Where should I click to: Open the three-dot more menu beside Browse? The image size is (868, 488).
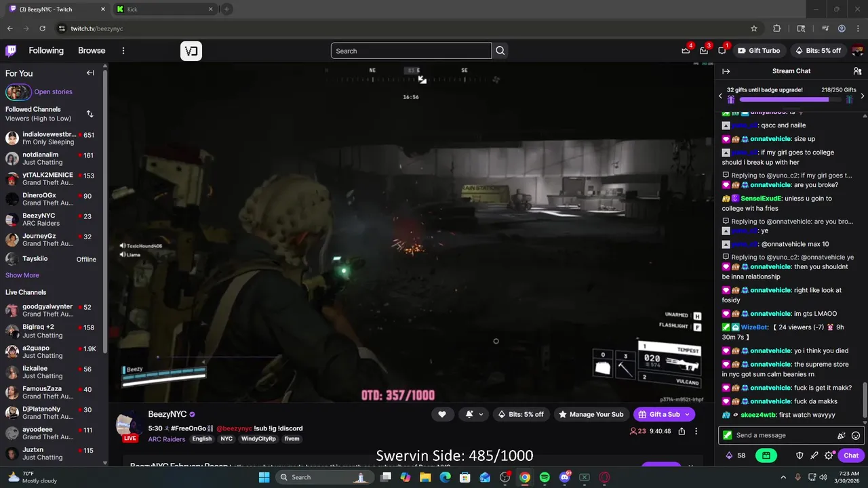point(123,51)
